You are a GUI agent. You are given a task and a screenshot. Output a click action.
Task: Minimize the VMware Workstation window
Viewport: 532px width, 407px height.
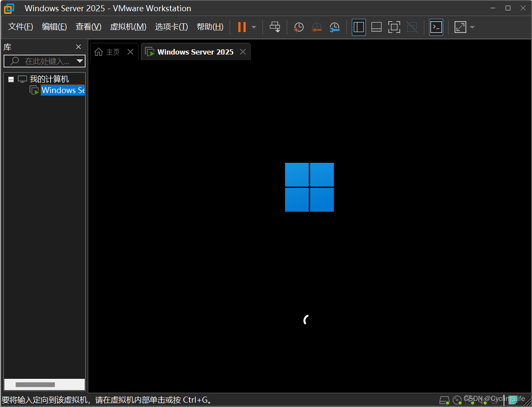point(493,8)
